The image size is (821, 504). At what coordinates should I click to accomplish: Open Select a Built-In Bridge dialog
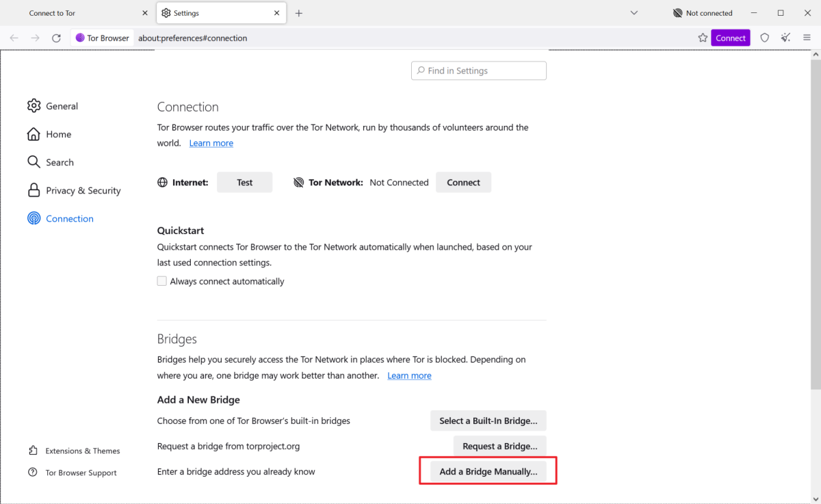pos(488,421)
